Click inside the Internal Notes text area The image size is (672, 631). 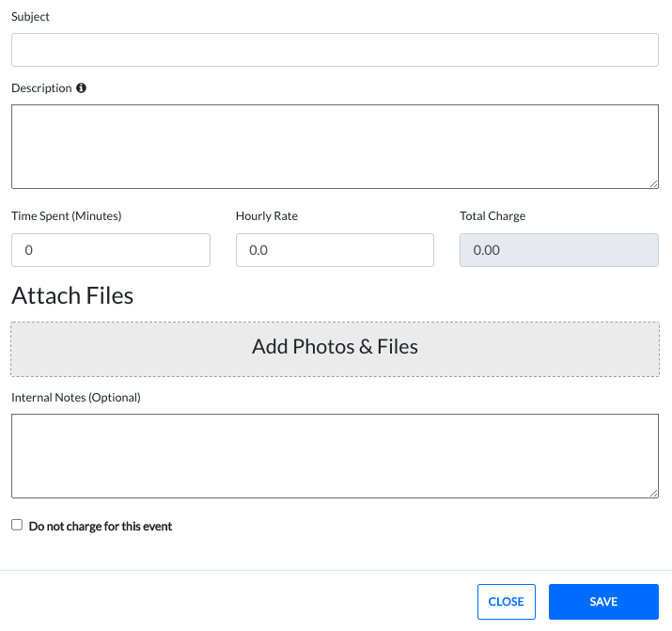pyautogui.click(x=335, y=455)
